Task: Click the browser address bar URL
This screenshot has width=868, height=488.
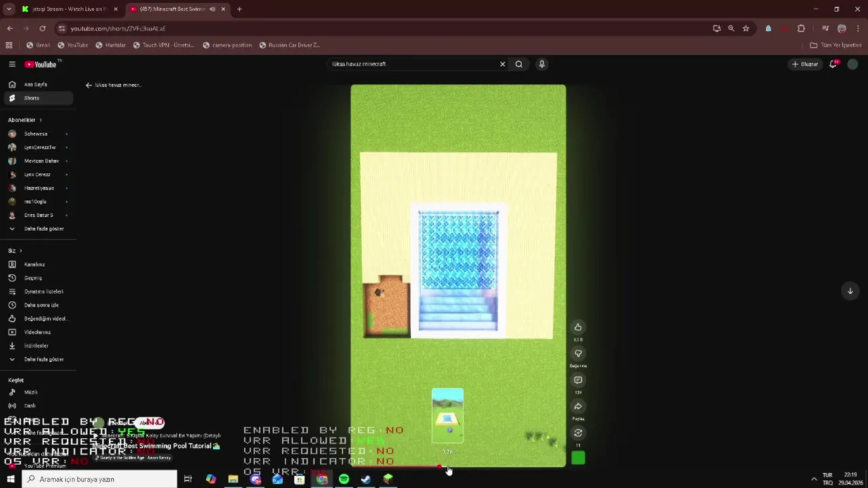Action: (x=118, y=28)
